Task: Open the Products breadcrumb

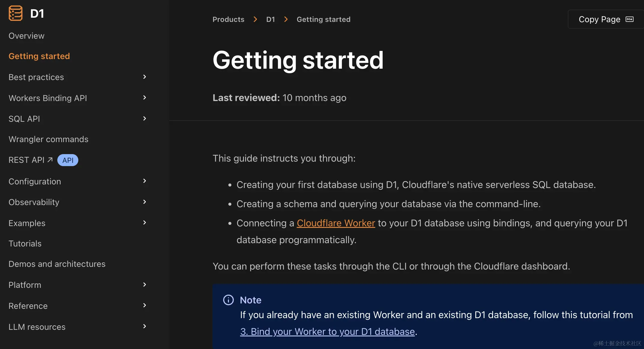Action: pos(228,19)
